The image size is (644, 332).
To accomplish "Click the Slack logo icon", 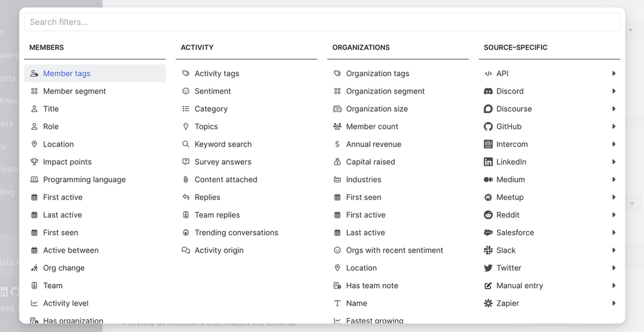I will pos(488,250).
